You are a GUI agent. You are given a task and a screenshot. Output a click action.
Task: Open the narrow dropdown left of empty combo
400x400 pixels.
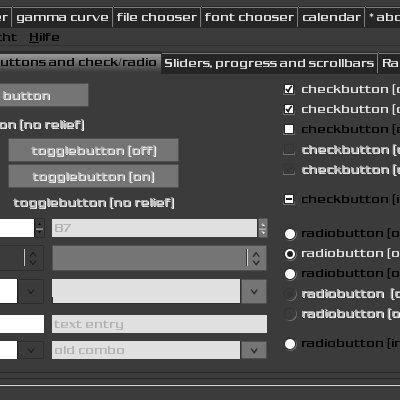pos(31,291)
